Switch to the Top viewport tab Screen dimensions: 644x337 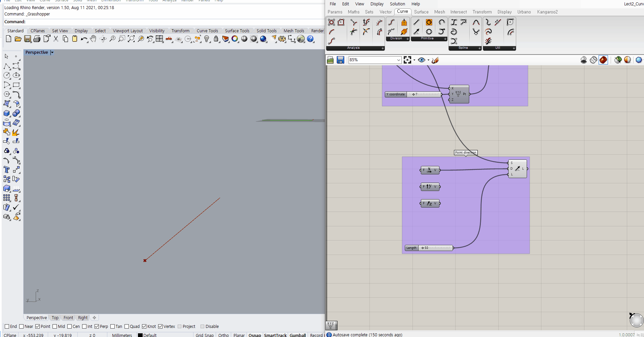pyautogui.click(x=55, y=317)
